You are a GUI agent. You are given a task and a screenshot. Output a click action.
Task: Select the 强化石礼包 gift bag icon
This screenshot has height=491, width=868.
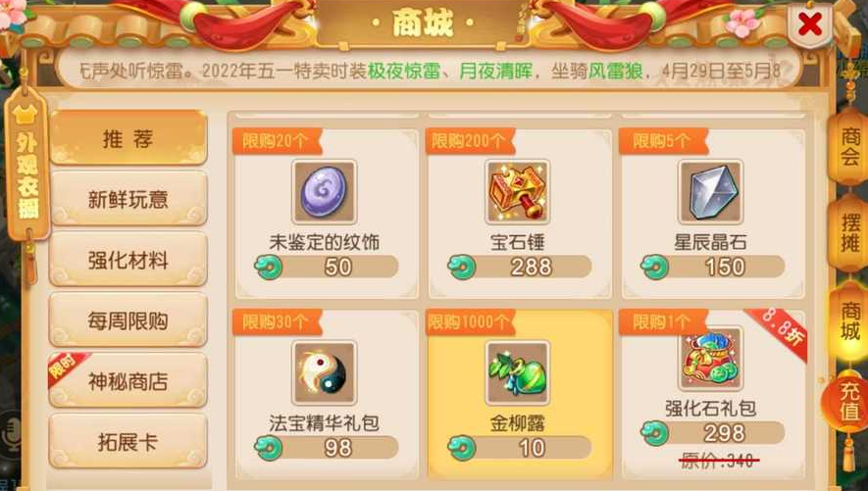click(711, 359)
